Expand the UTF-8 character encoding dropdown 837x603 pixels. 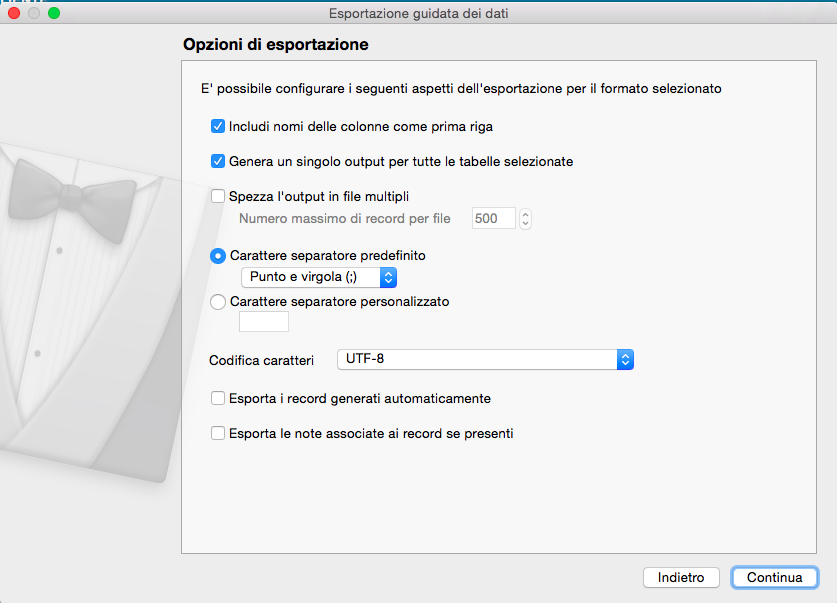click(x=485, y=359)
